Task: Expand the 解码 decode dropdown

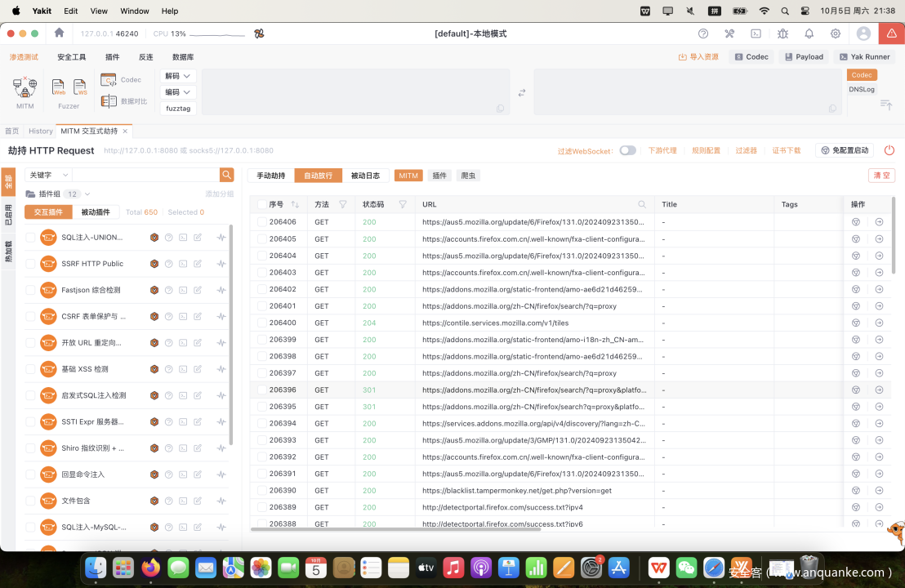Action: coord(178,76)
